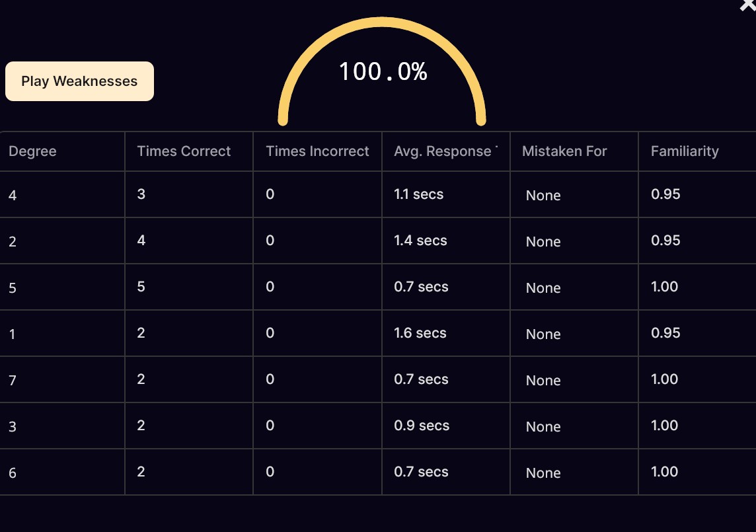Select the Times Incorrect column header

tap(317, 151)
